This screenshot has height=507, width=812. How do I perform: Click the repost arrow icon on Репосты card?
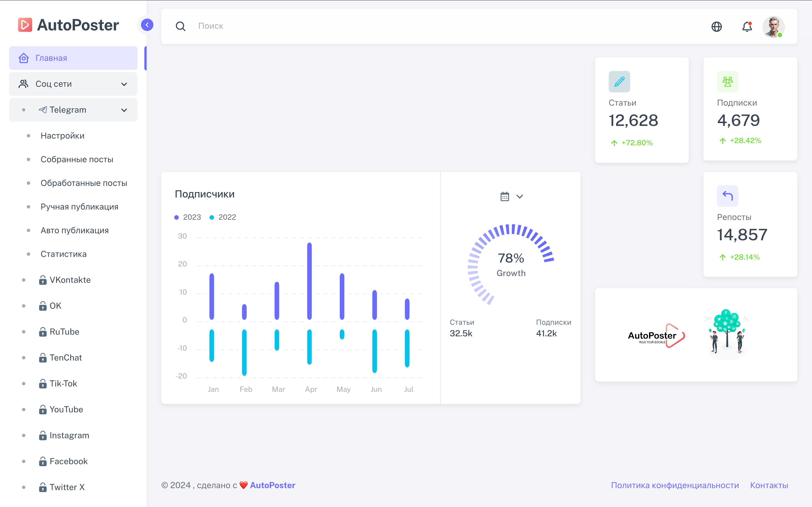point(727,196)
